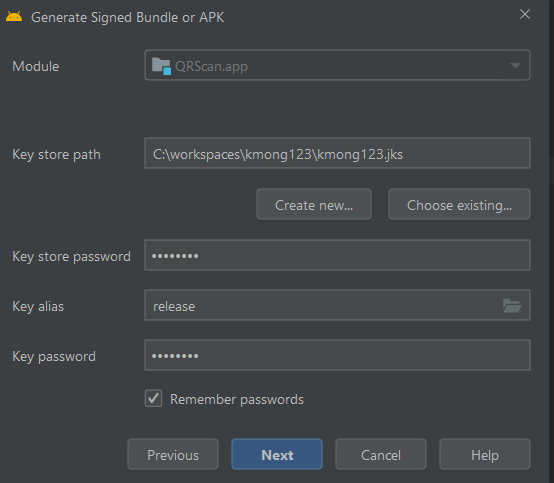Close the Generate Signed Bundle dialog
Screen dimensions: 554x483
[x=525, y=14]
